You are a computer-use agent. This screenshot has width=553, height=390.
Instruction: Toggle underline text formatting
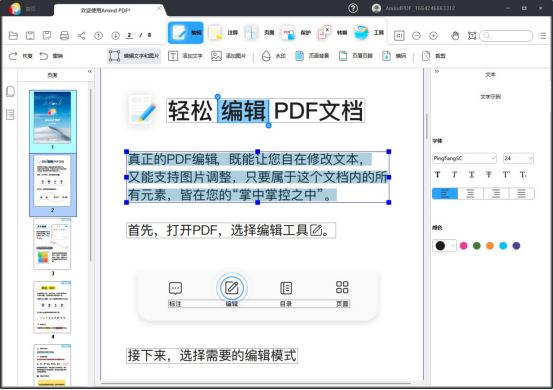point(472,175)
